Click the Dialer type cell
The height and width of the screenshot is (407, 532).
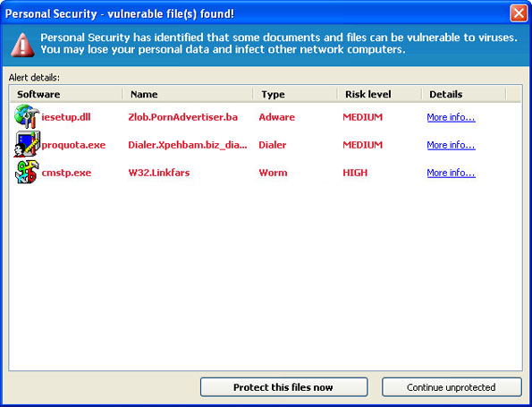coord(273,145)
